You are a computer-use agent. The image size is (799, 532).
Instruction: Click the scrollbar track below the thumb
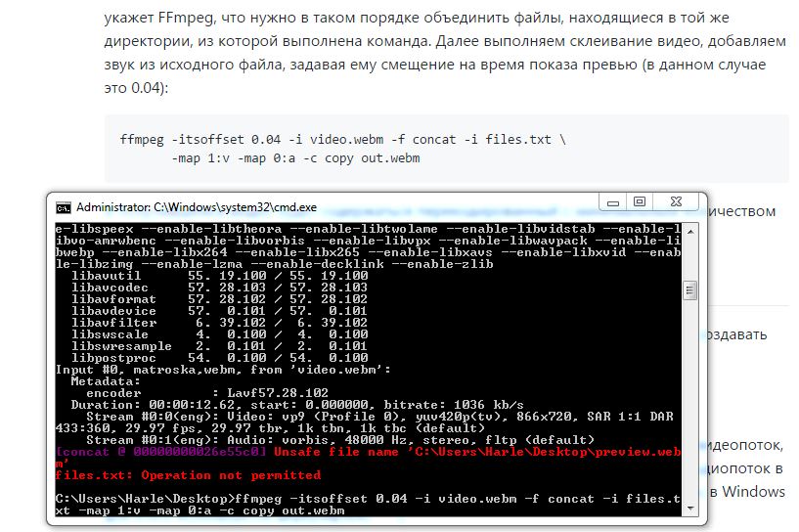pyautogui.click(x=689, y=401)
